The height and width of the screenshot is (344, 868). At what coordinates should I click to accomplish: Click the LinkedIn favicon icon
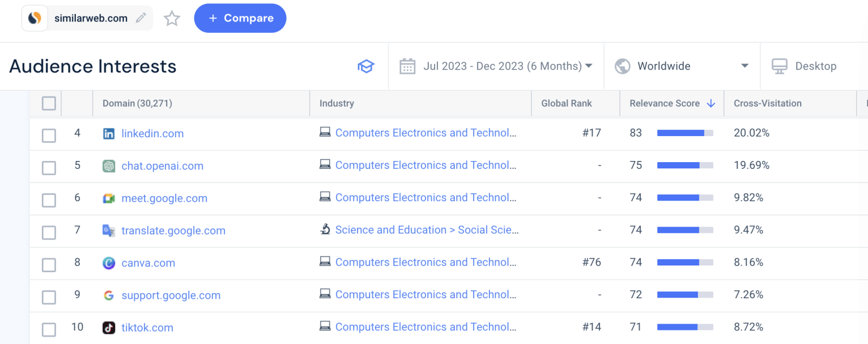pos(108,133)
